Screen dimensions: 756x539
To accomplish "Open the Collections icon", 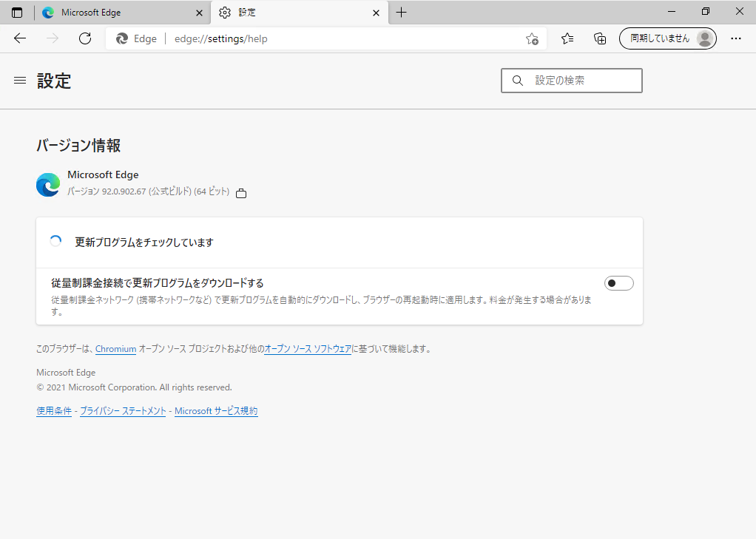I will click(x=600, y=38).
